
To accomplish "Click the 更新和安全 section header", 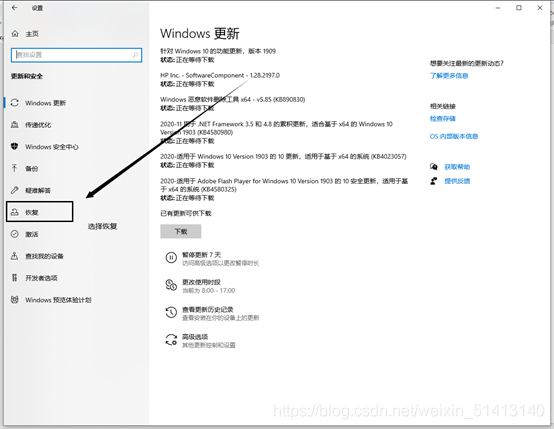I will (26, 76).
